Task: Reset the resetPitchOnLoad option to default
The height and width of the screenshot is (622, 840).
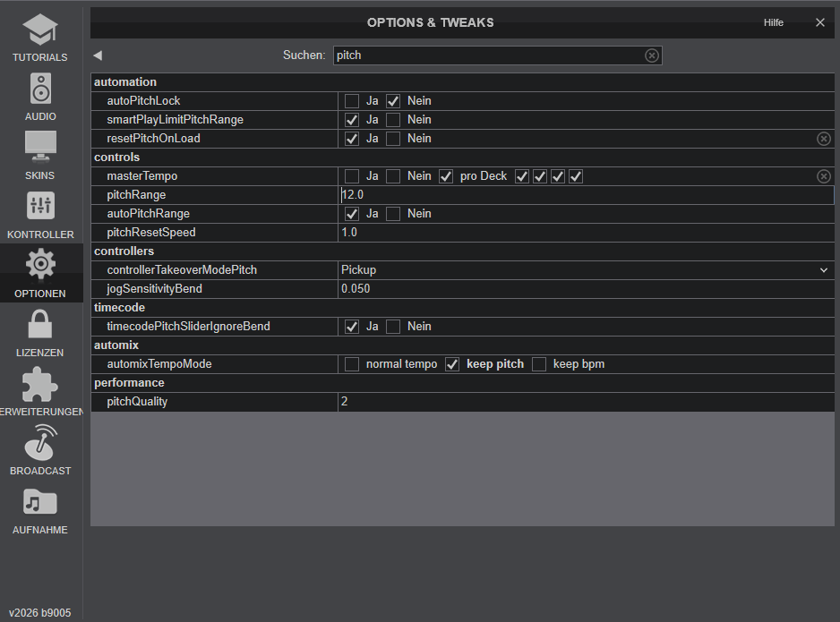Action: click(823, 139)
